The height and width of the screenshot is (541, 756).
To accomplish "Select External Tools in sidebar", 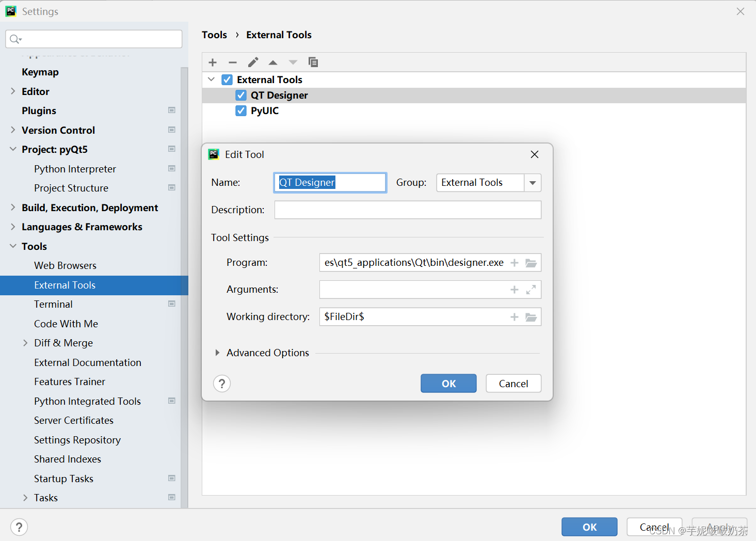I will click(94, 285).
